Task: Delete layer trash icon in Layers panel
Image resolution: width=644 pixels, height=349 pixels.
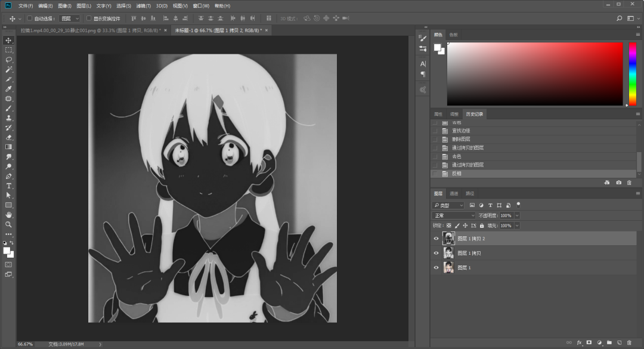Action: point(629,342)
